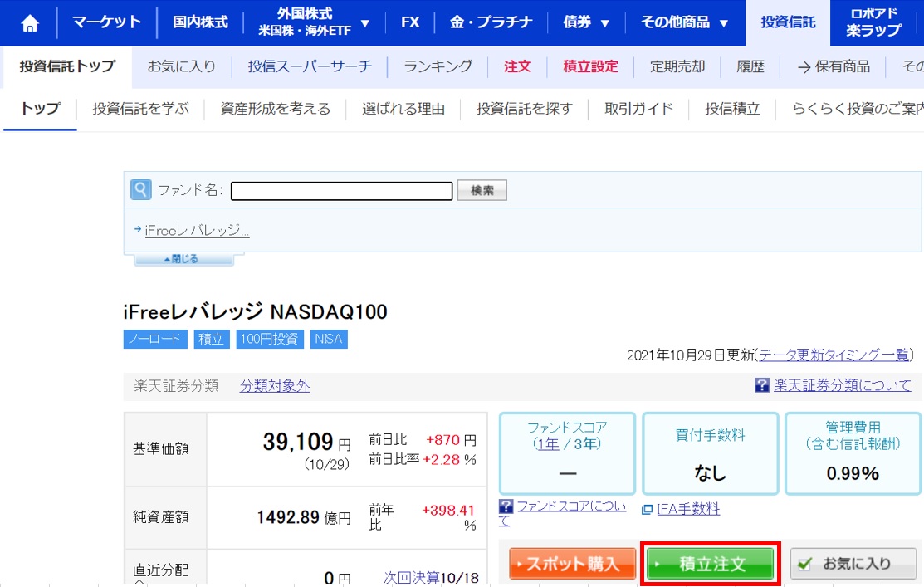Open 履歴 tab
This screenshot has height=587, width=924.
click(750, 66)
